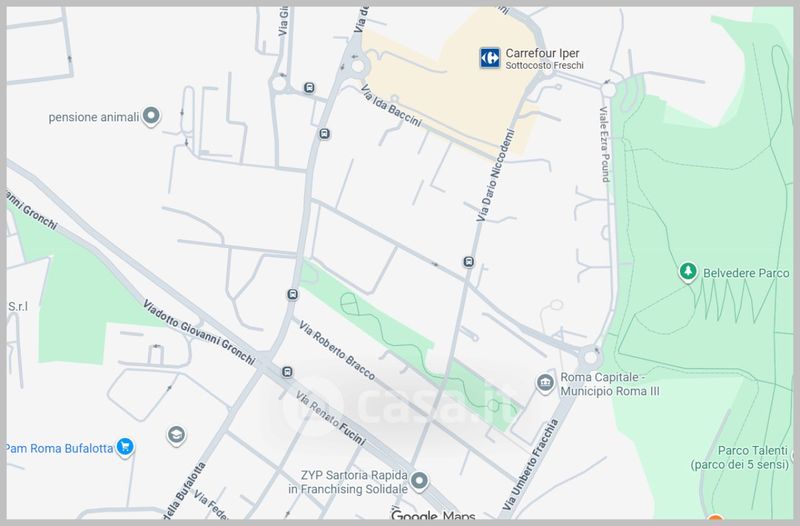Open the Belvedere Parco tree marker
The width and height of the screenshot is (800, 526).
point(687,272)
